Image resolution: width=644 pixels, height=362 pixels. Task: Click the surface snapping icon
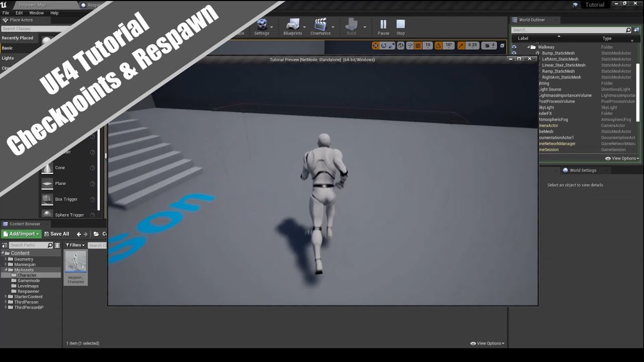(409, 45)
